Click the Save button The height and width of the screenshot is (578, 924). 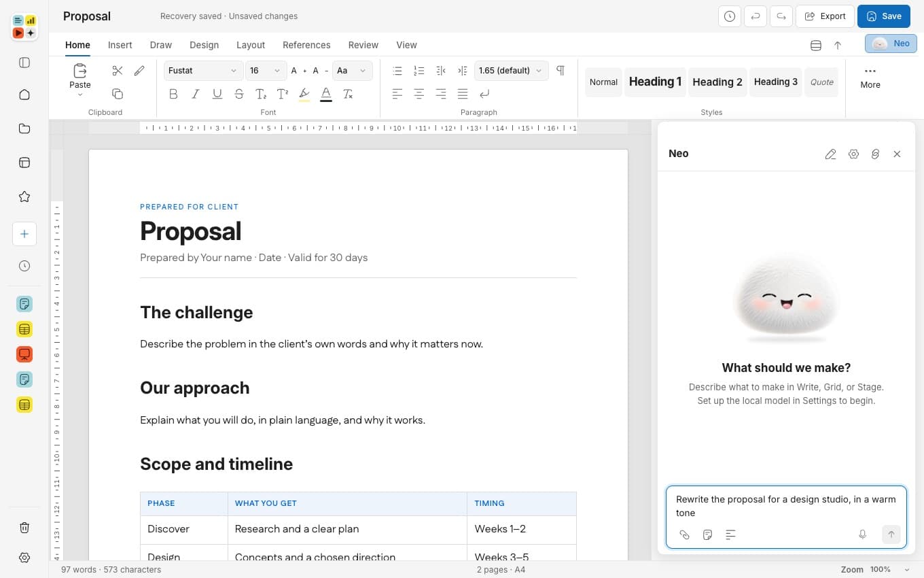click(883, 16)
